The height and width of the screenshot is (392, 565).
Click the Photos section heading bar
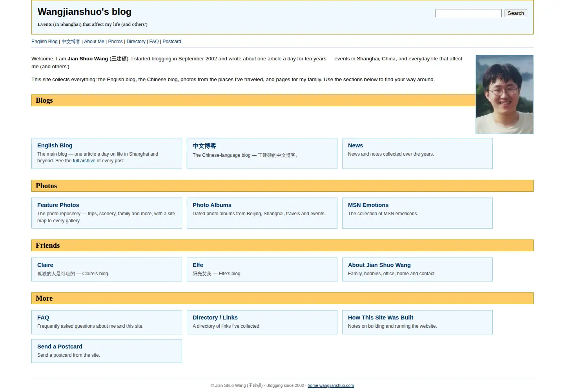[x=282, y=186]
